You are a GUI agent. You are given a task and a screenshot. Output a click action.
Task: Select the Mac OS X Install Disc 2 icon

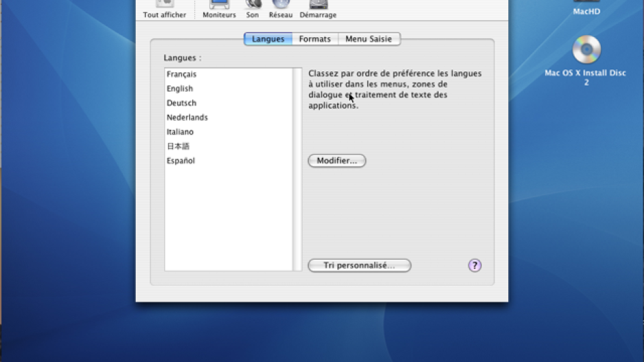586,49
